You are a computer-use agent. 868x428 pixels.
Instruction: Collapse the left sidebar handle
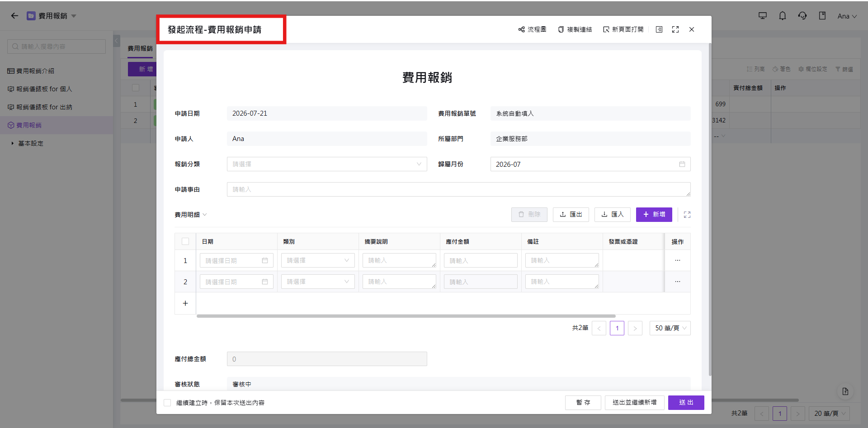117,41
